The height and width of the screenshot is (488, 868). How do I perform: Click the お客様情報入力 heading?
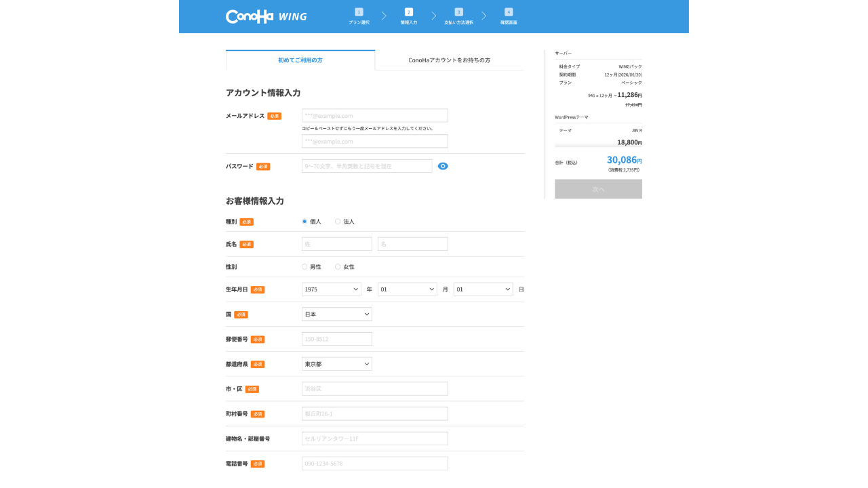(255, 201)
